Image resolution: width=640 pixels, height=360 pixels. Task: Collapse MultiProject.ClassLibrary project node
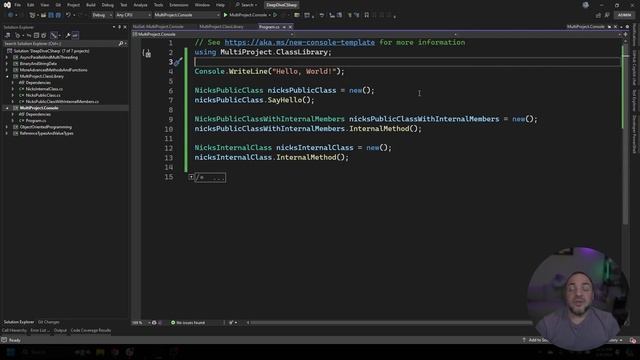pyautogui.click(x=7, y=76)
